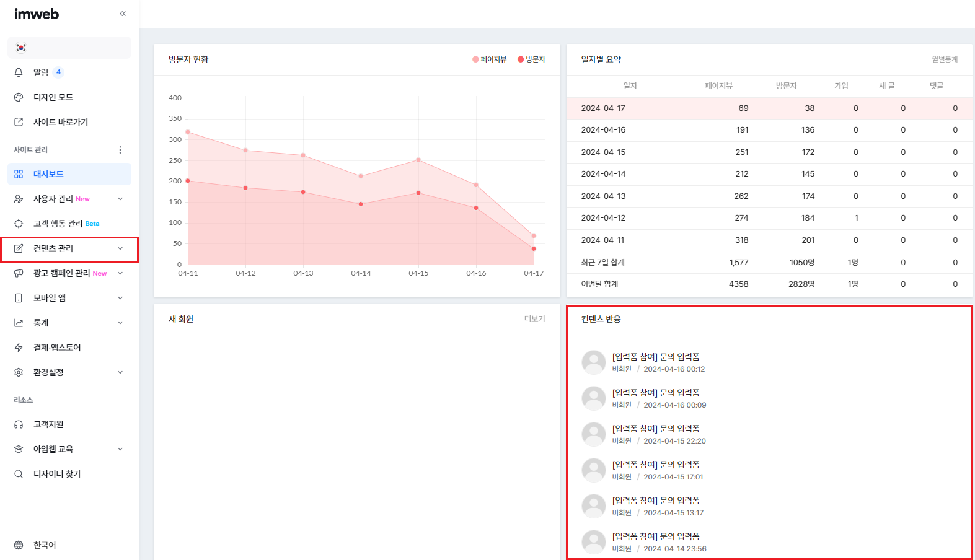Click the design mode palette icon

[19, 97]
